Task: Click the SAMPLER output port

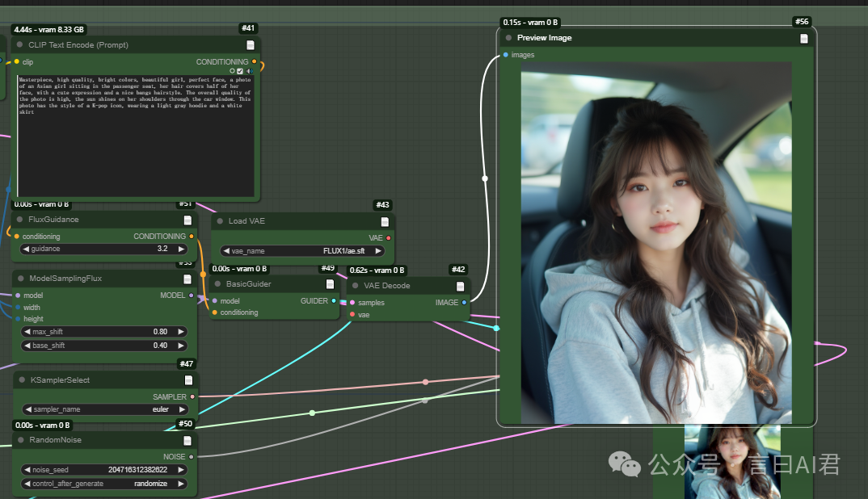Action: pos(192,396)
